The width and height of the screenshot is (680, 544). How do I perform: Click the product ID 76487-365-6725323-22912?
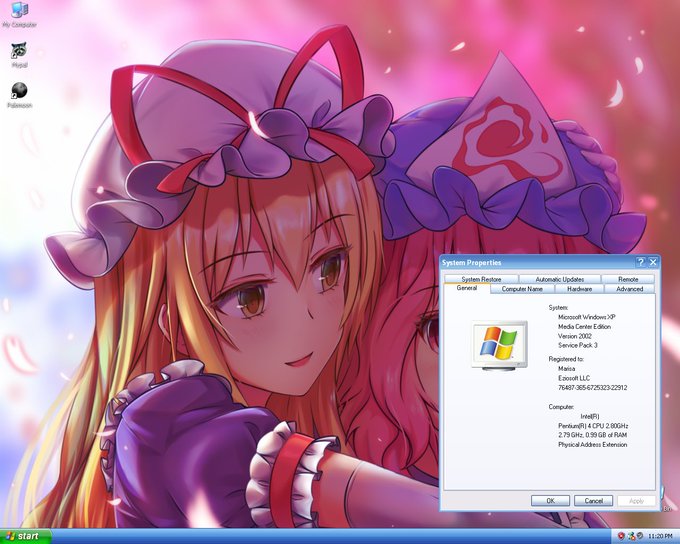[x=592, y=388]
